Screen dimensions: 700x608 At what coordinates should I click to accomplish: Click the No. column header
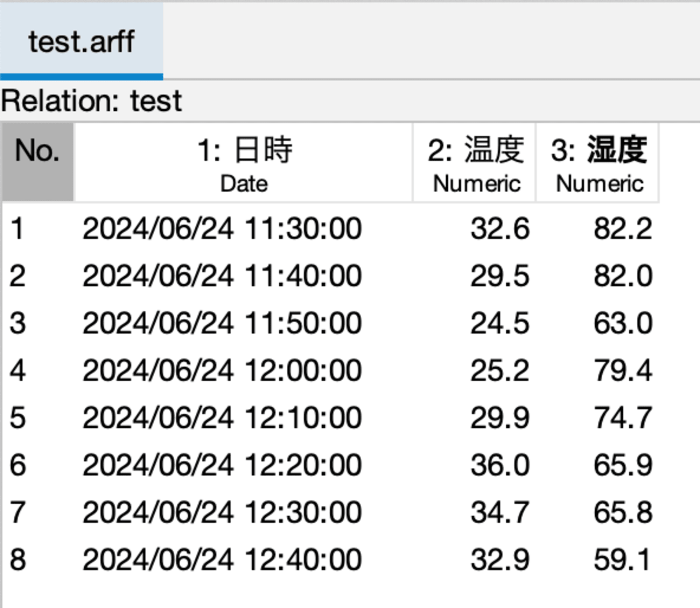click(x=38, y=162)
